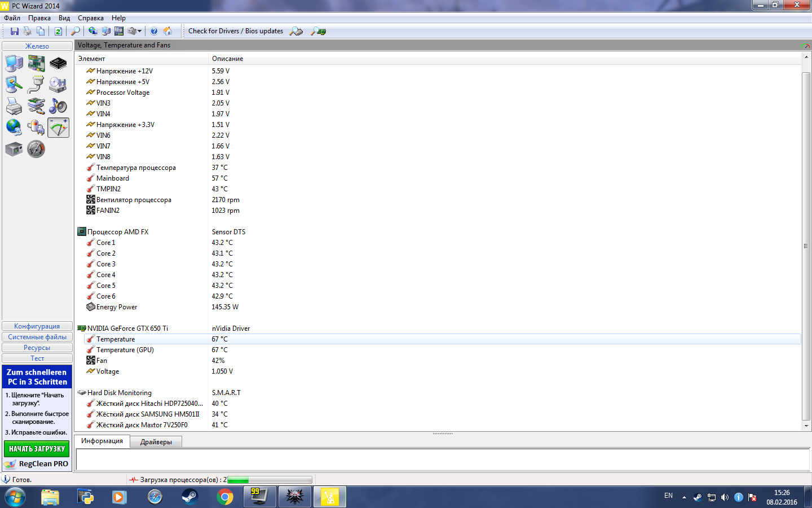Select the Voltage, Temperature and Fans gauge icon
The width and height of the screenshot is (812, 508).
(x=58, y=128)
